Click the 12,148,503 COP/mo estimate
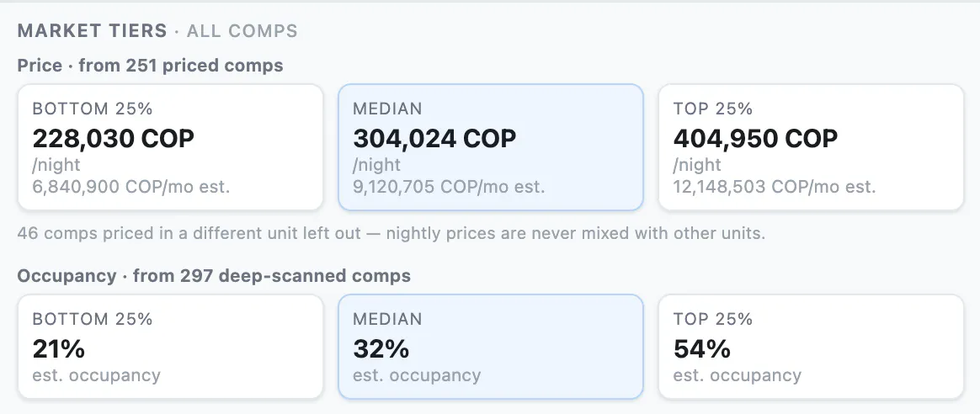This screenshot has height=414, width=980. coord(775,186)
